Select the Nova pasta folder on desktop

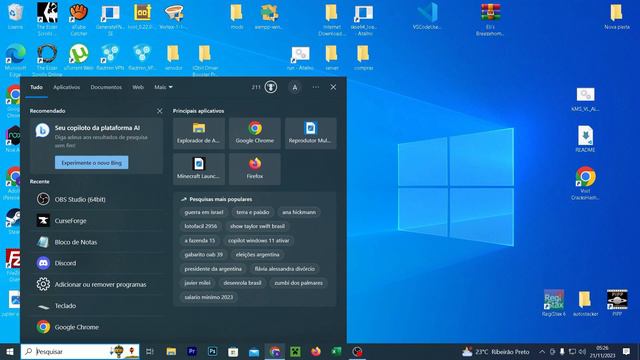[617, 16]
